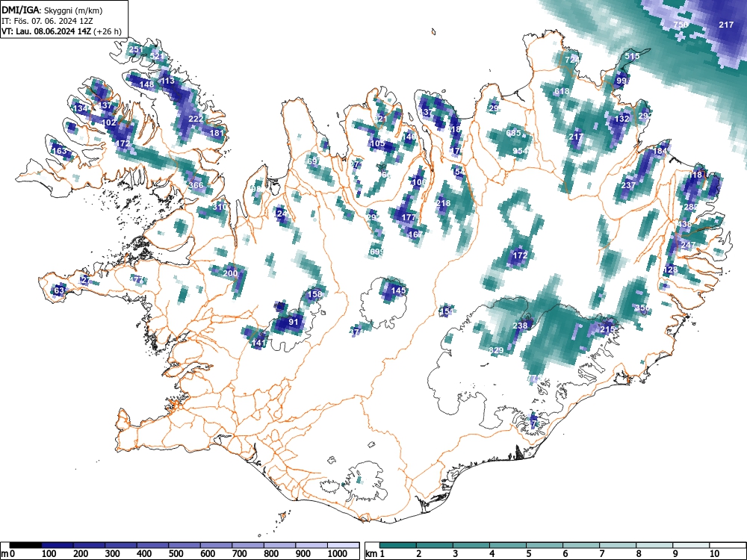Click the palest swatch between 9 and 10 km
747x560 pixels.
(x=691, y=545)
